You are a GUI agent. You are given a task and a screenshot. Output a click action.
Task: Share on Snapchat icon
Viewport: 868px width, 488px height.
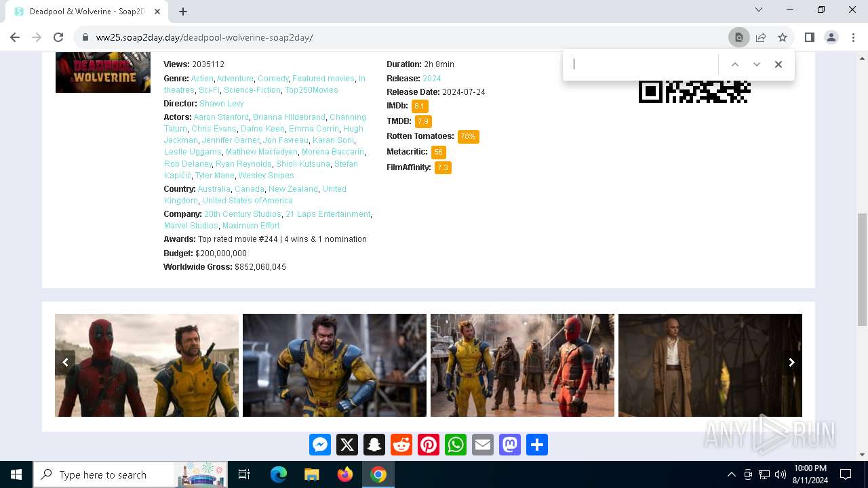pyautogui.click(x=374, y=445)
